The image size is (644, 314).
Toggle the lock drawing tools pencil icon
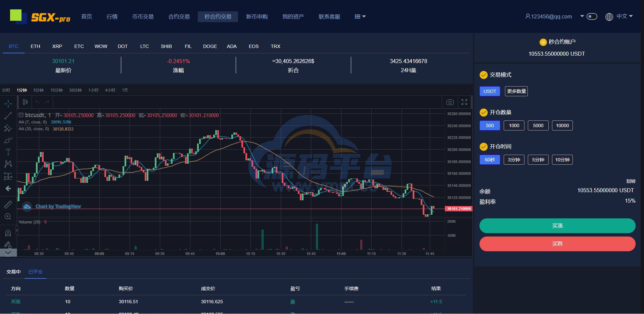point(8,245)
